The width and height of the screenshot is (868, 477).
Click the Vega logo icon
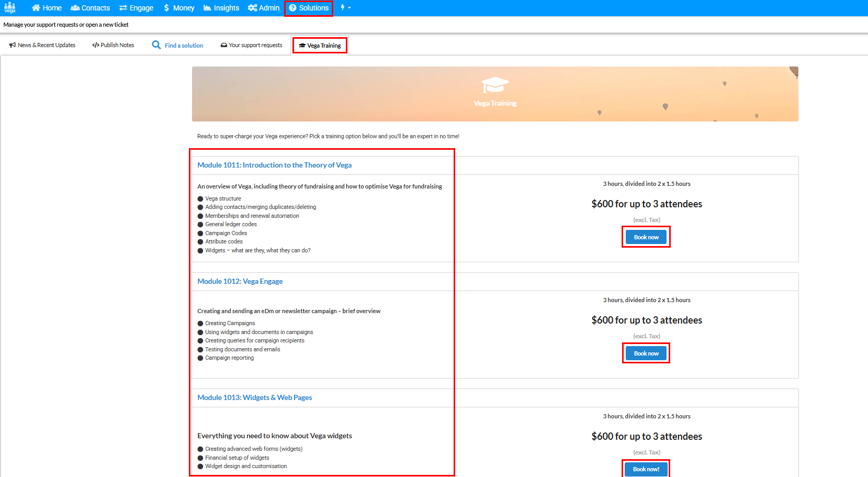[10, 8]
